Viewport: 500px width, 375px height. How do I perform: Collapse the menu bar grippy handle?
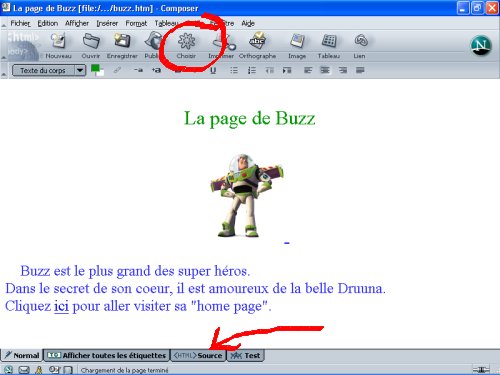click(x=4, y=24)
